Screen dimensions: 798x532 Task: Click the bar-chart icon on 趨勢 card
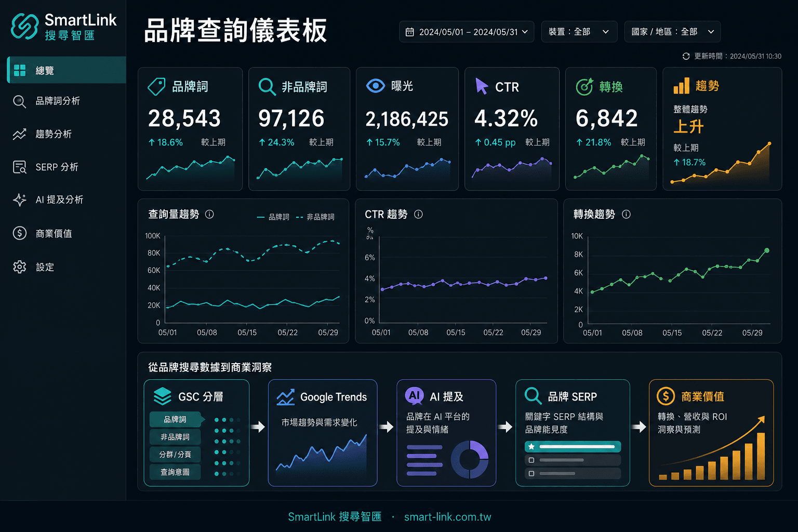coord(681,86)
